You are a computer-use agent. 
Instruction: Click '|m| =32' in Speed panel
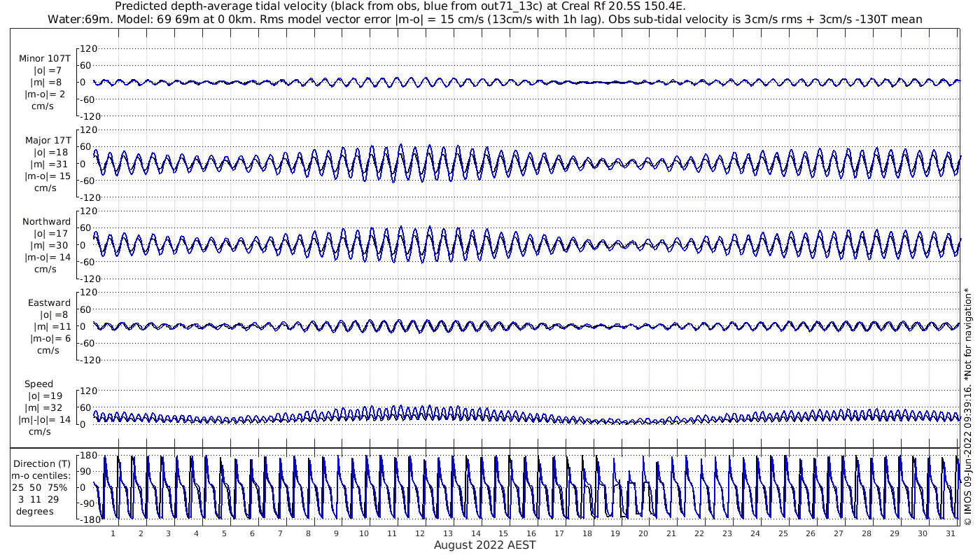(44, 408)
